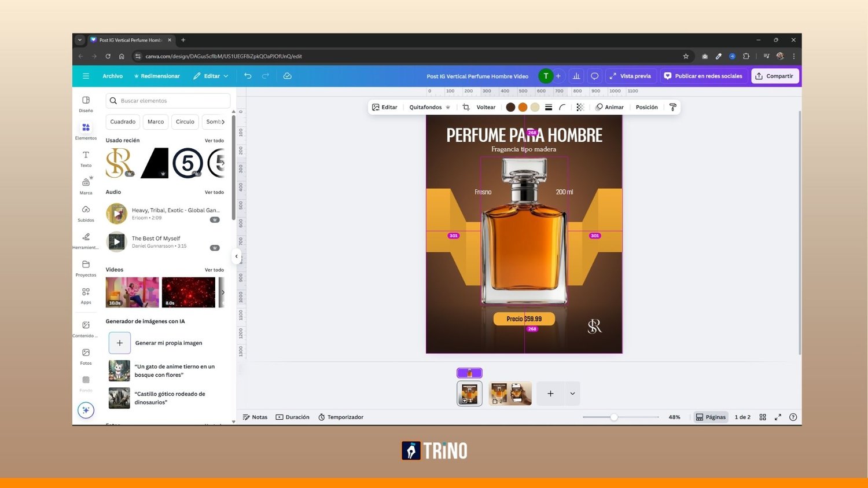
Task: Pick the beige color swatch
Action: [x=535, y=107]
